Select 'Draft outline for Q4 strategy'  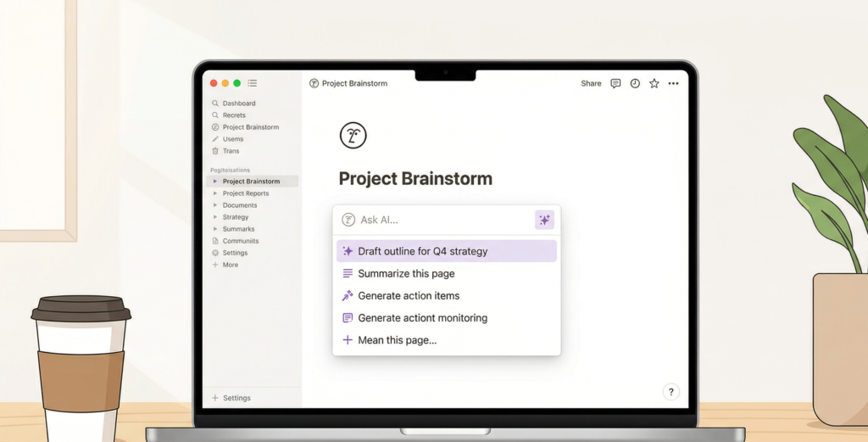(x=422, y=251)
